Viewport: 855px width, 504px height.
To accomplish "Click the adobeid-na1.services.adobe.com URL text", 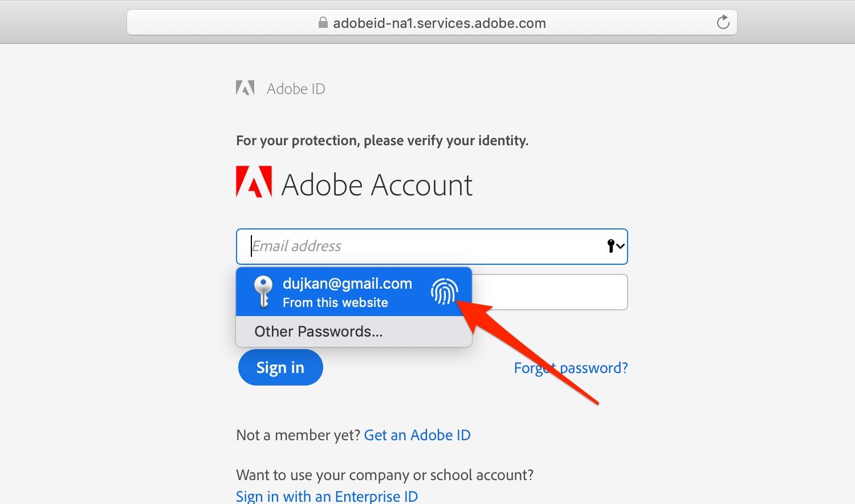I will coord(439,23).
